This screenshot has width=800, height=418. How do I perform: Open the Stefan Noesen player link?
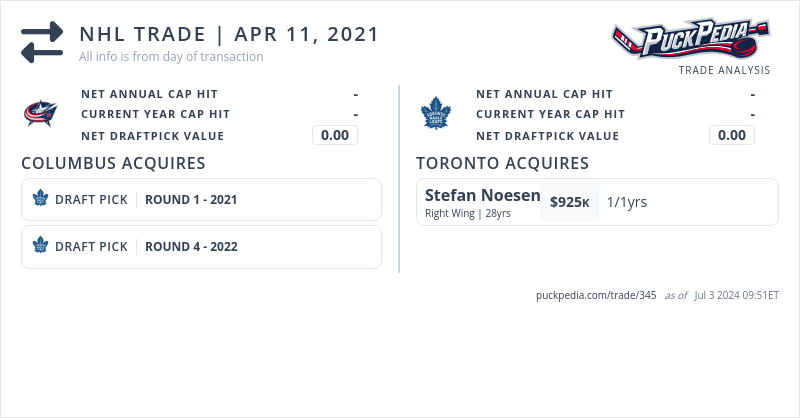(x=482, y=195)
